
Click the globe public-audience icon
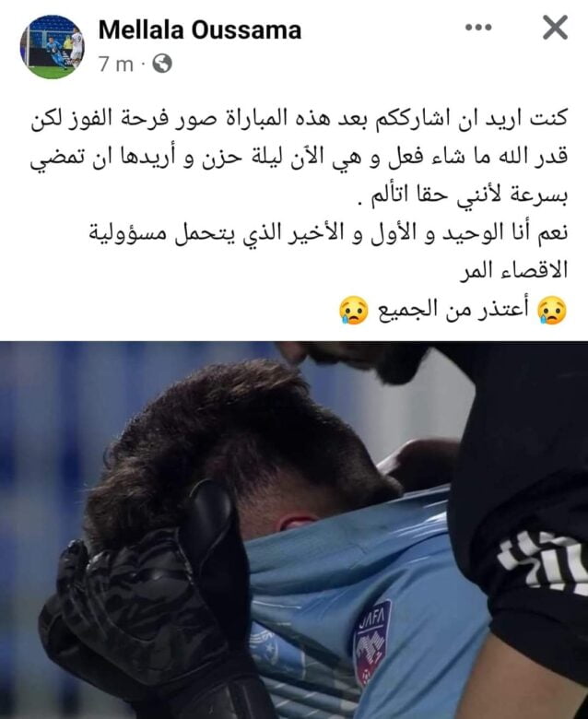click(162, 64)
